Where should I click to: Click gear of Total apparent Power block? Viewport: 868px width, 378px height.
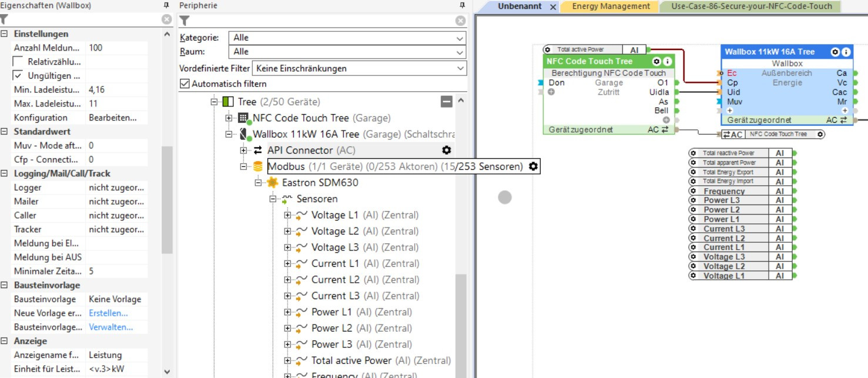point(693,162)
